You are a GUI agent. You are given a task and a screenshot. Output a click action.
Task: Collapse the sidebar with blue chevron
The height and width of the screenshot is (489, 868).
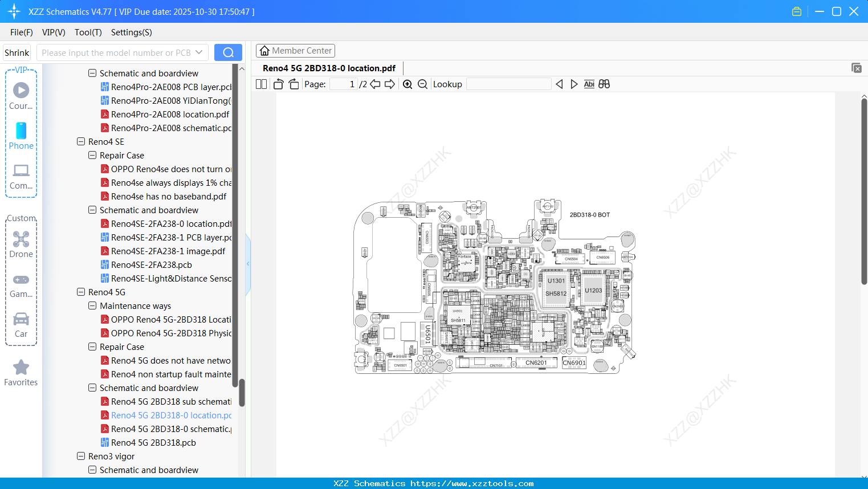coord(247,263)
